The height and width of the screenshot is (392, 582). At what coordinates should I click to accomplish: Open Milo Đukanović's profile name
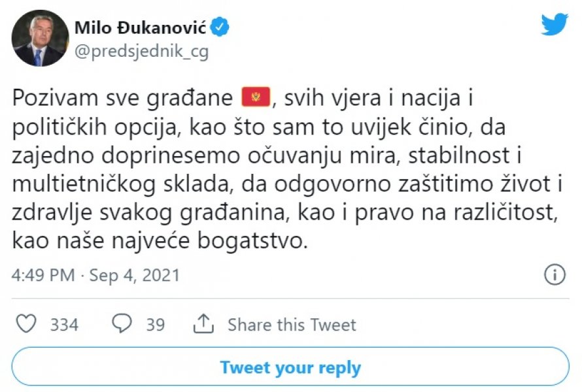click(143, 25)
